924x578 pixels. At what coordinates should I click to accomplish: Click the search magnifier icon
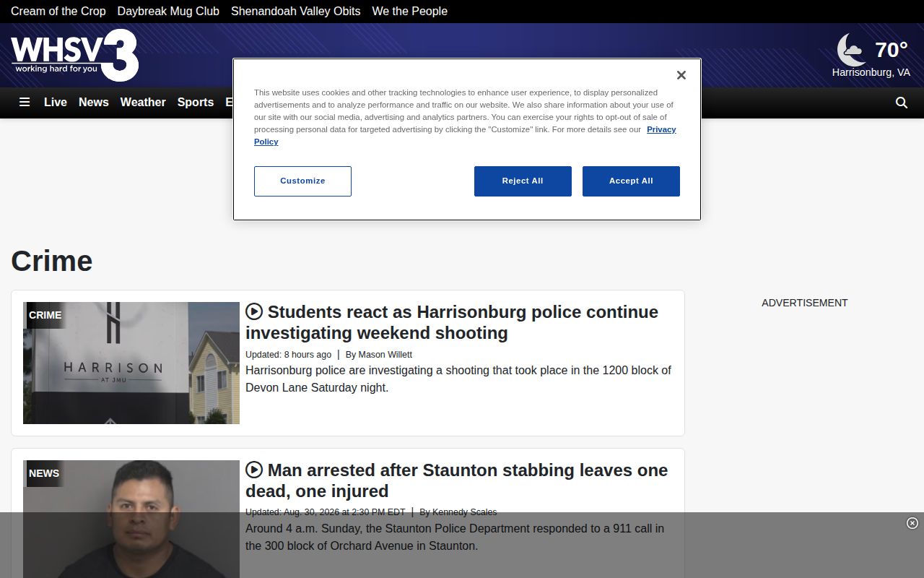pyautogui.click(x=902, y=103)
